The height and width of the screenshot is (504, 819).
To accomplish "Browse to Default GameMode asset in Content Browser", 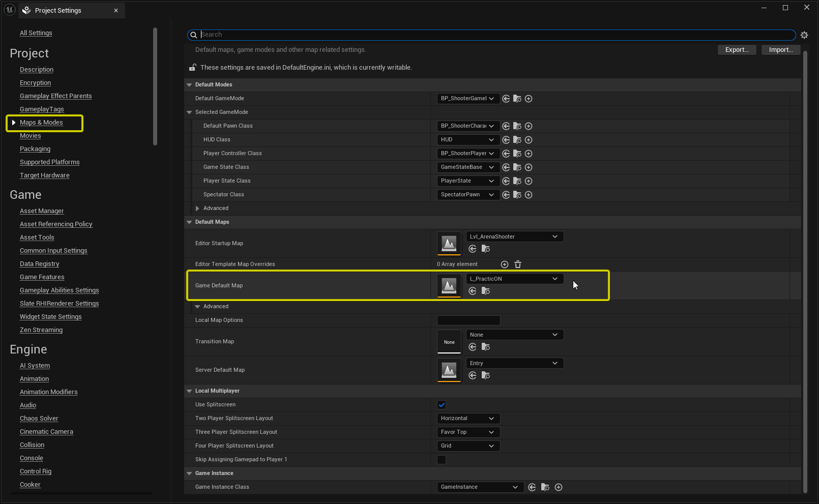I will [x=517, y=99].
